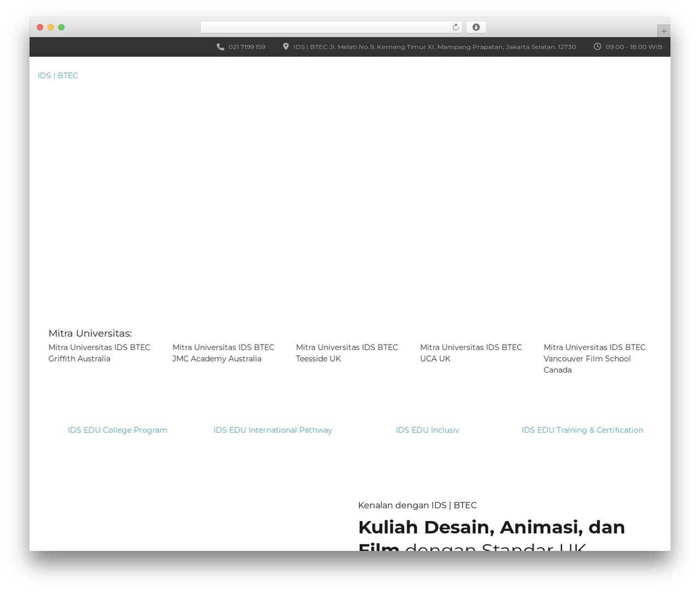The image size is (700, 593).
Task: Click the Mitra Universitas: heading
Action: click(90, 333)
